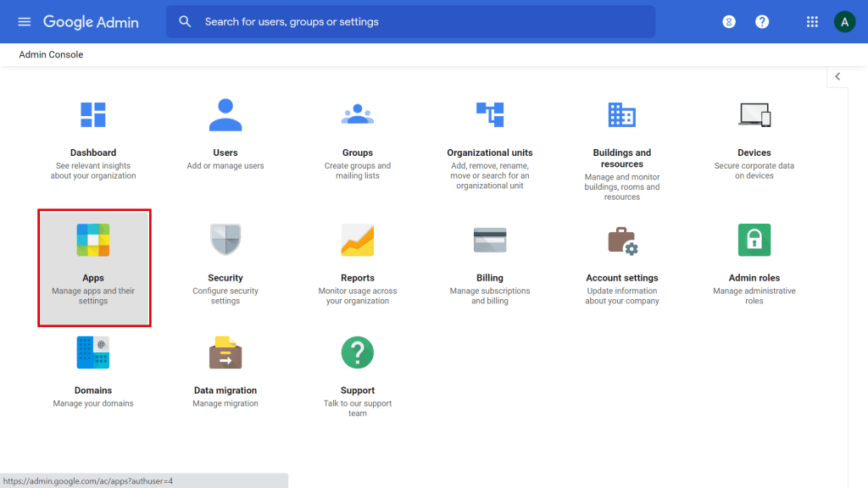The image size is (868, 488).
Task: Click 'Secure corporate data on devices' text
Action: coord(754,171)
